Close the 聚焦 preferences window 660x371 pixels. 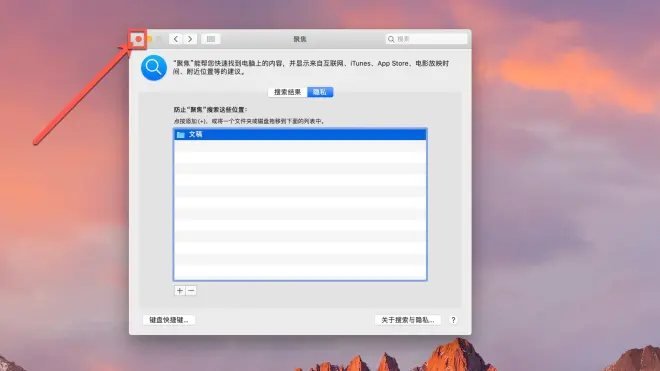138,39
